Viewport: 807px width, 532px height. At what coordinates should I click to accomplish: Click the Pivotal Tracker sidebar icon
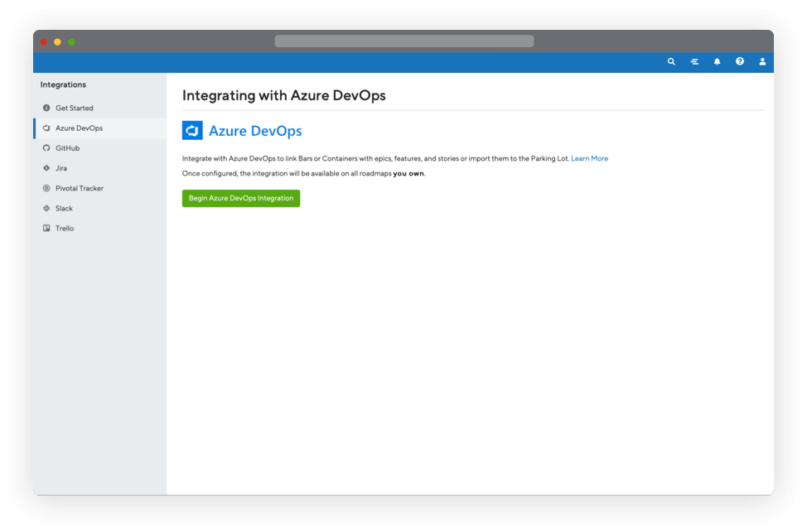[x=46, y=188]
